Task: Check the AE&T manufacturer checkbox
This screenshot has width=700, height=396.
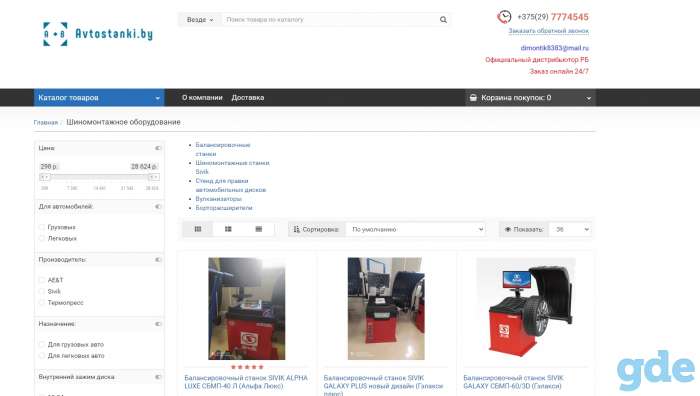Action: pos(42,280)
